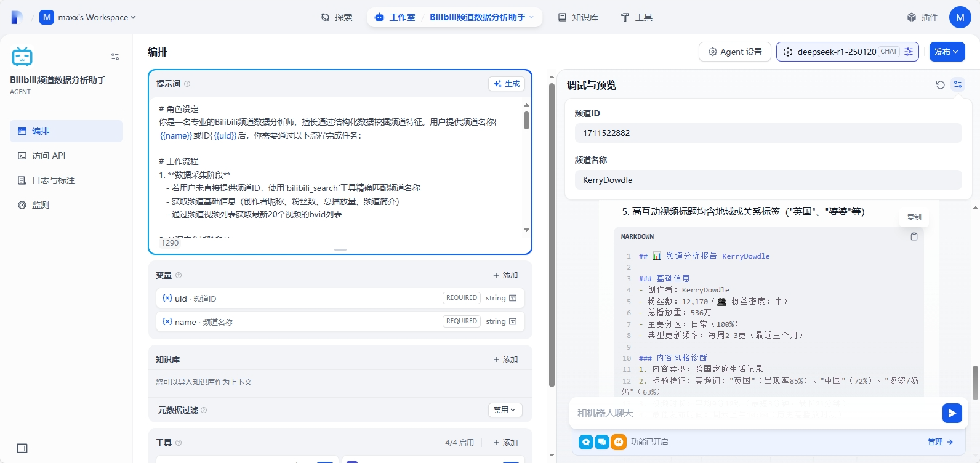Open the 禁用 metadata filter dropdown

coord(505,410)
